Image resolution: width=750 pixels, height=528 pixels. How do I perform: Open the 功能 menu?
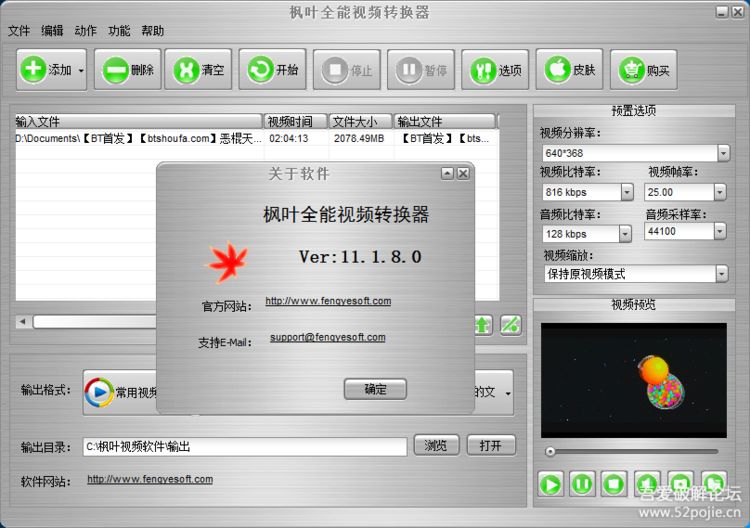point(119,31)
